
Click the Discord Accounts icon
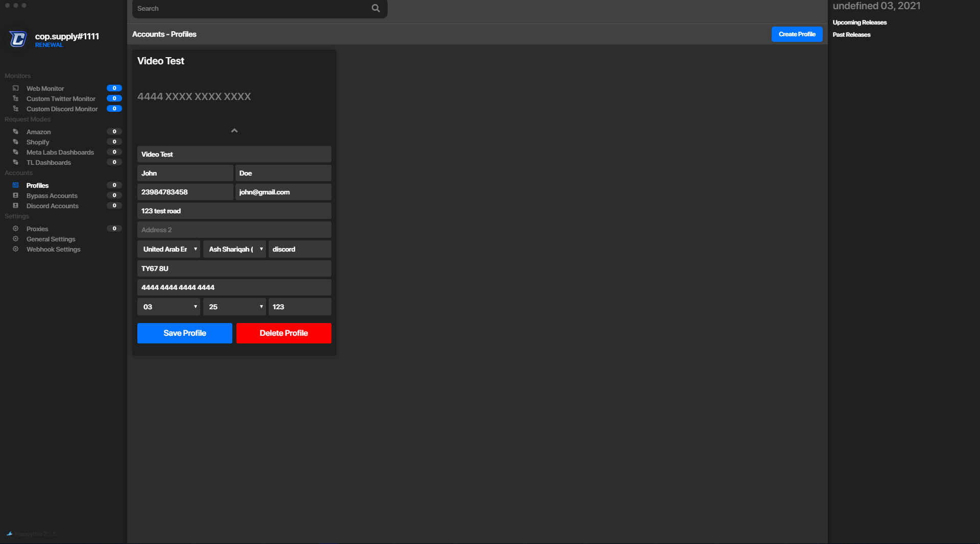coord(16,206)
